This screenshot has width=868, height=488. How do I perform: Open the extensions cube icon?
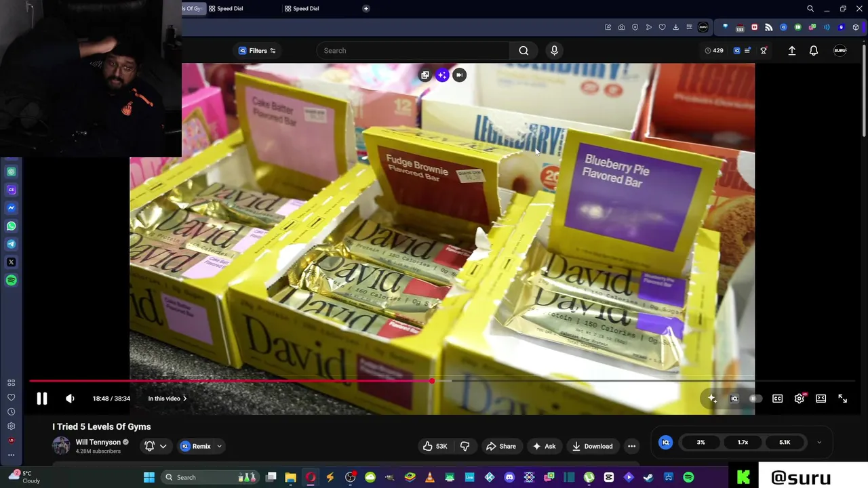(x=856, y=27)
